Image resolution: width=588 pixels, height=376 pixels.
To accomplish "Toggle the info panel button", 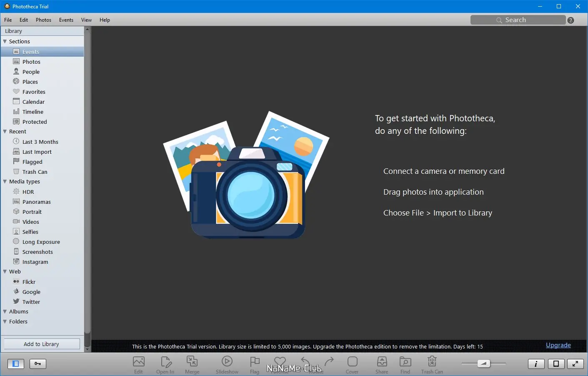I will point(536,364).
